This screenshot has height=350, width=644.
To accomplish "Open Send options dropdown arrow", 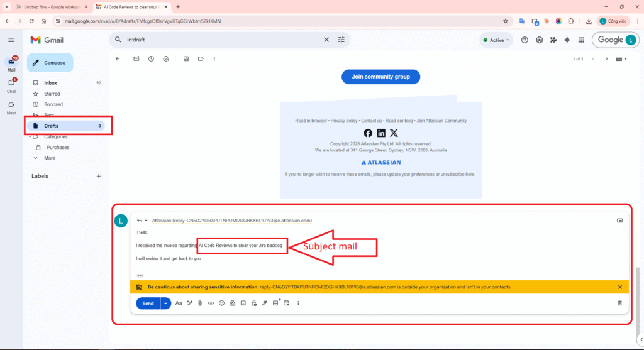I will point(165,303).
